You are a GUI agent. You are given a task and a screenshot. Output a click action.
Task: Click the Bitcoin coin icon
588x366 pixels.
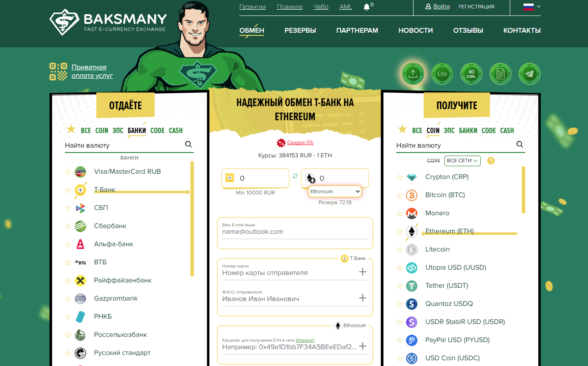[412, 195]
